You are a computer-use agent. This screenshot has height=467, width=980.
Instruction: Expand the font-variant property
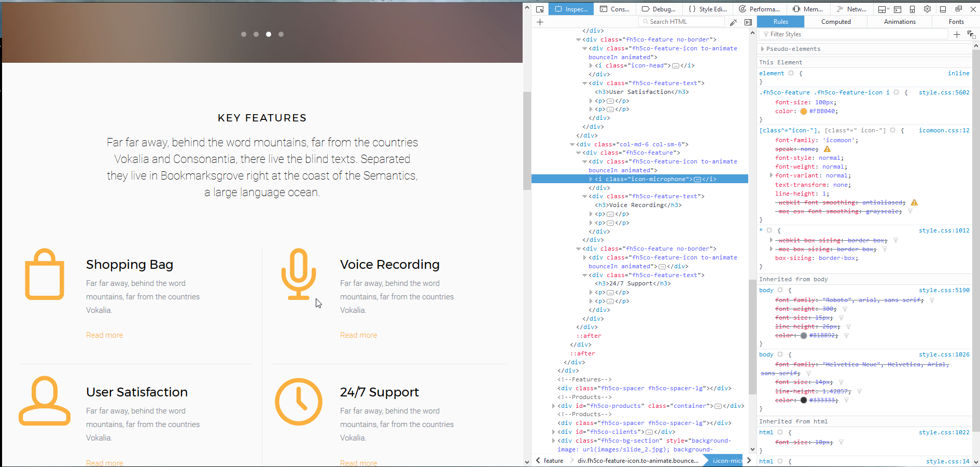(771, 175)
